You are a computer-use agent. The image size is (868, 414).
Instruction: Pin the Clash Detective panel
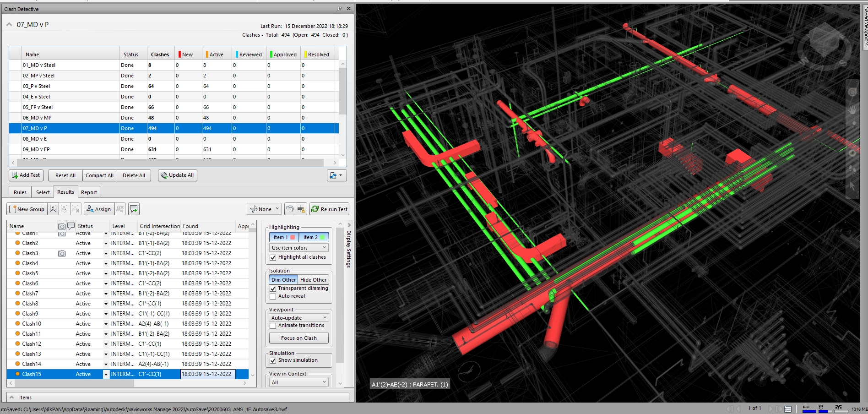tap(340, 9)
